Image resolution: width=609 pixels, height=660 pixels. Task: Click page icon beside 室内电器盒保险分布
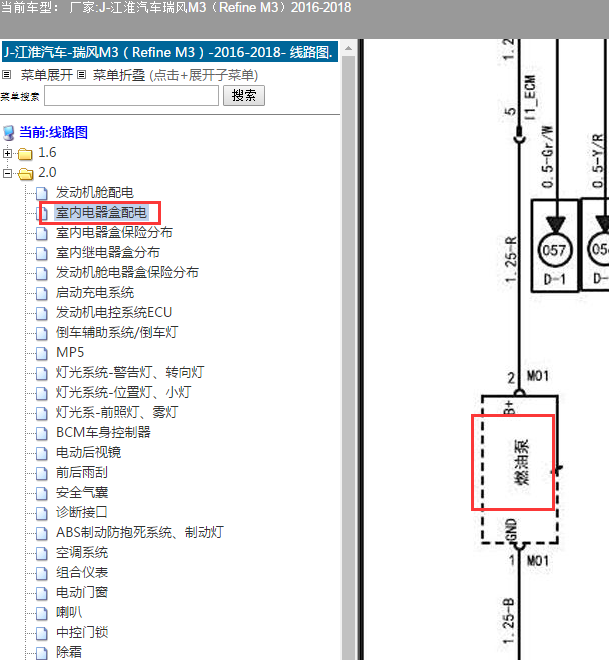tap(42, 233)
